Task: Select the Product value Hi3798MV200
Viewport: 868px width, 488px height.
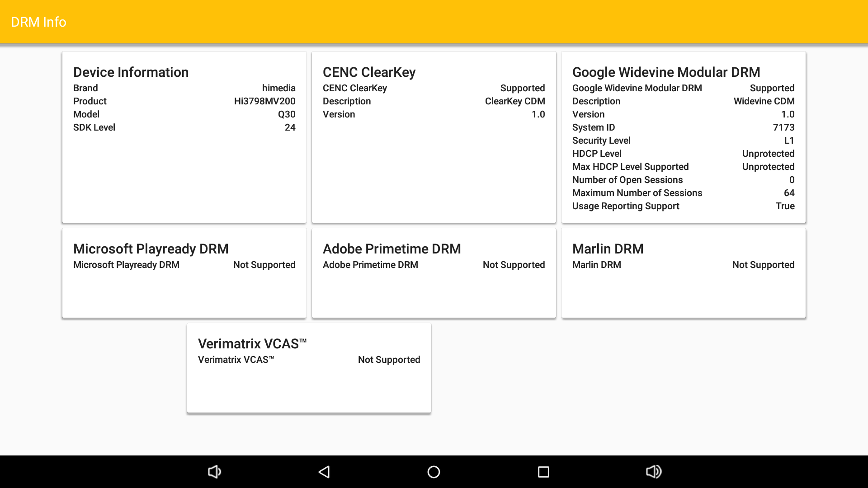Action: coord(264,101)
